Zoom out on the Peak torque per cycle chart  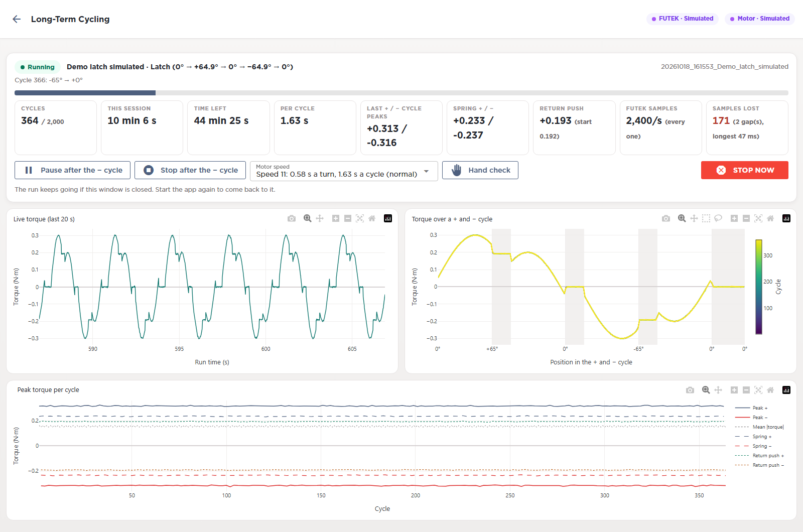click(x=746, y=390)
